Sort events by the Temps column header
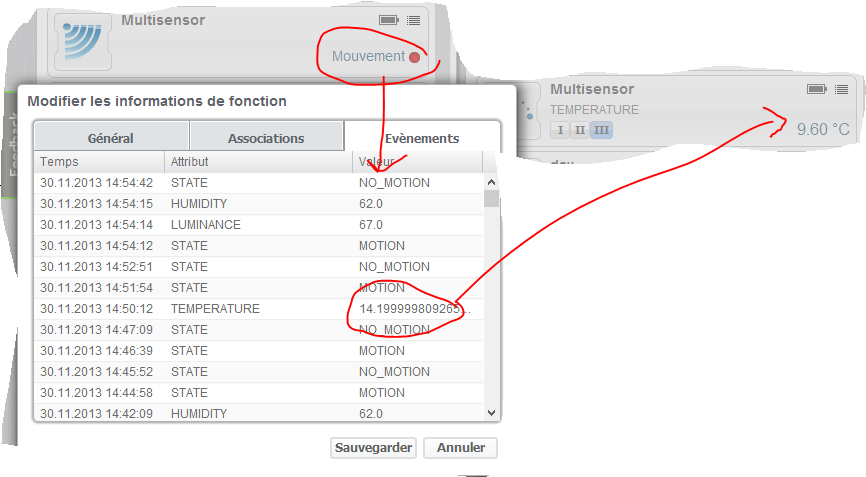Image resolution: width=866 pixels, height=477 pixels. click(99, 162)
